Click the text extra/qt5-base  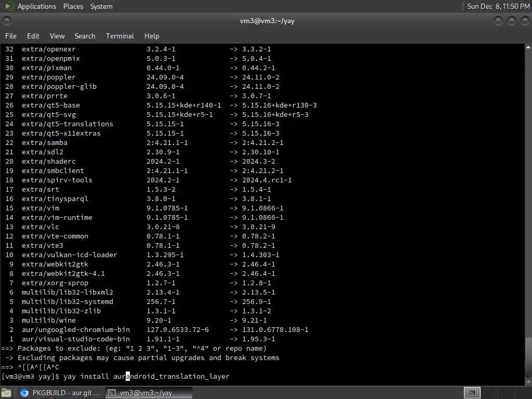50,105
